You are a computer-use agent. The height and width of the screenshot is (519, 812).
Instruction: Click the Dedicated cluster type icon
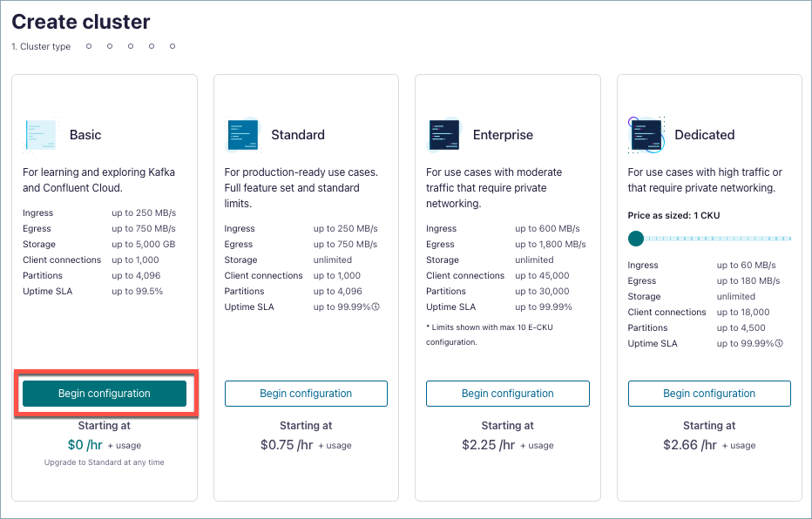tap(646, 135)
